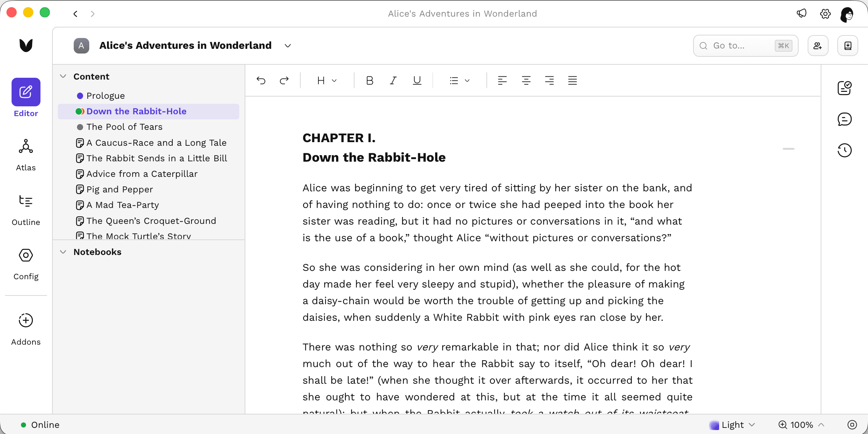Expand the project title dropdown chevron
This screenshot has height=434, width=868.
tap(288, 46)
